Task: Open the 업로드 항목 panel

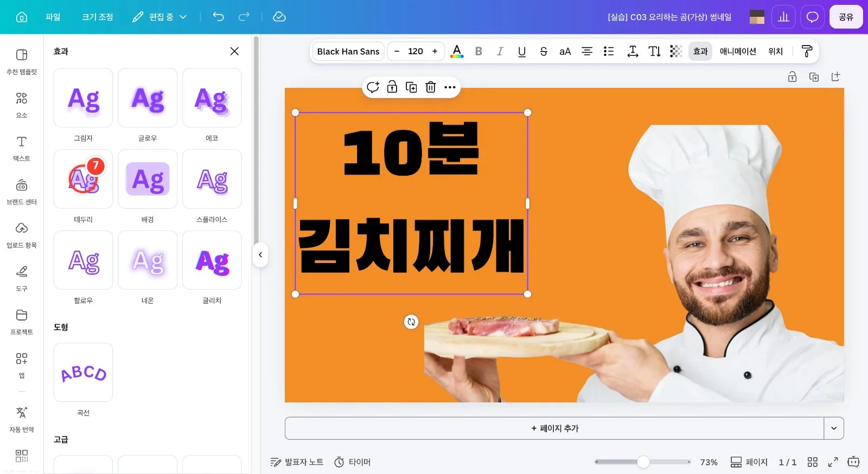Action: pyautogui.click(x=22, y=235)
